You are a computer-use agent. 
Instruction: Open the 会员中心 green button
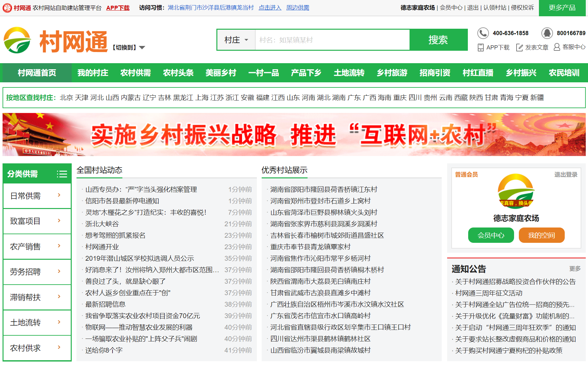(491, 235)
